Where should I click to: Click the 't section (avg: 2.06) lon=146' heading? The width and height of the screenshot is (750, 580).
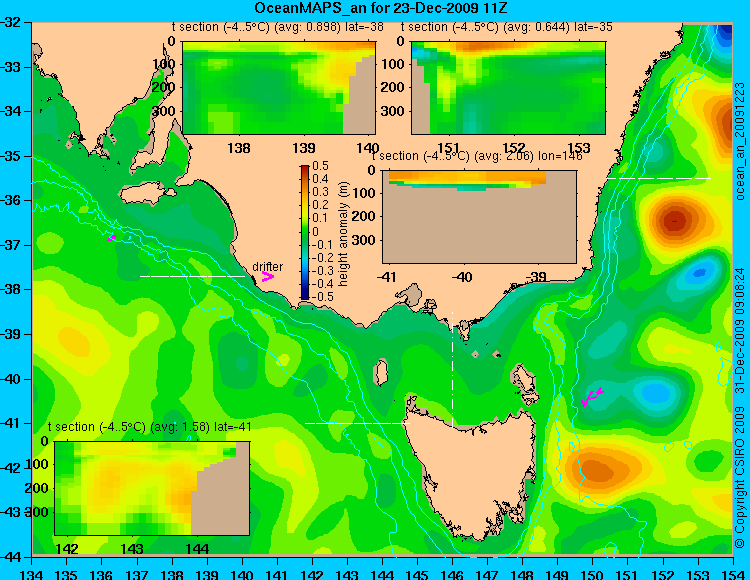[477, 156]
